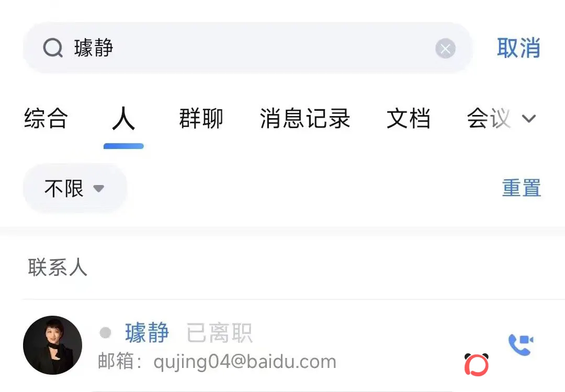Click the 已离职 status label
Image resolution: width=565 pixels, height=392 pixels.
(219, 332)
